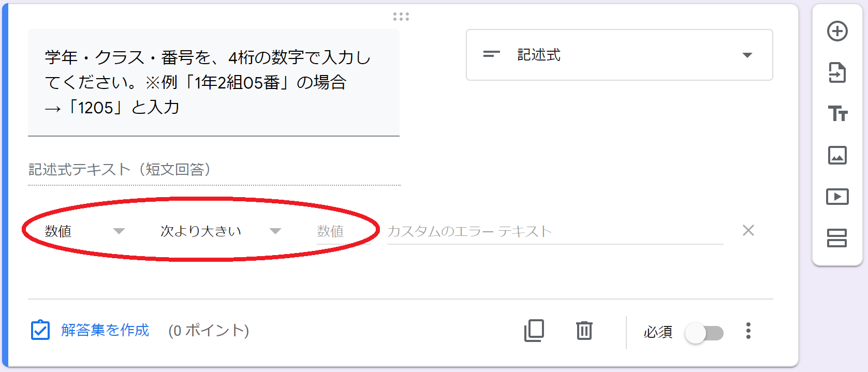Duplicate this question with the copy icon
868x372 pixels.
pyautogui.click(x=534, y=331)
